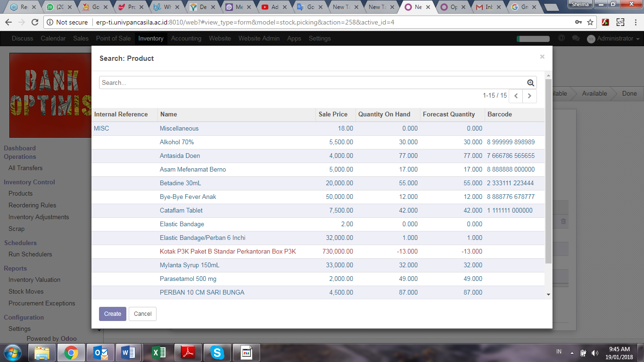
Task: Go to next page of product results
Action: [x=529, y=96]
